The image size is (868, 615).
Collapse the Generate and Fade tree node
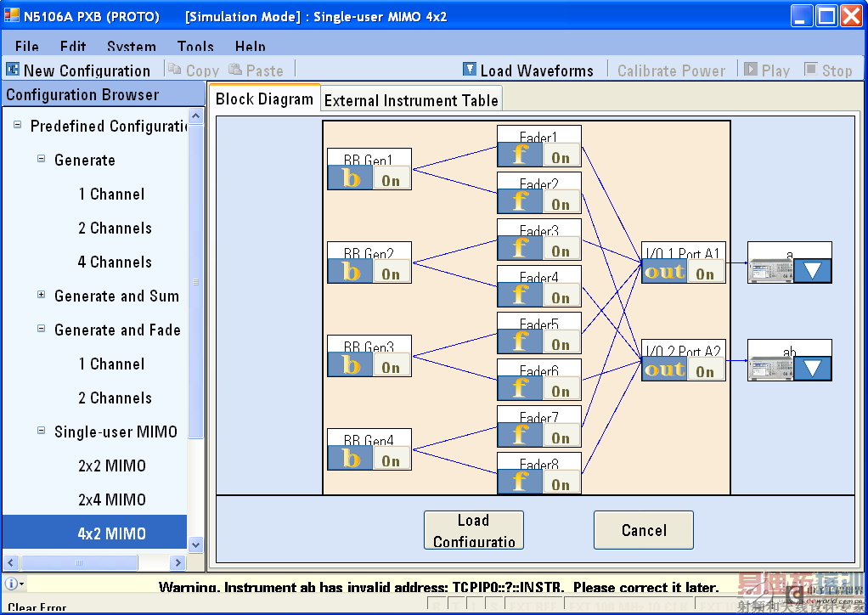[x=41, y=328]
